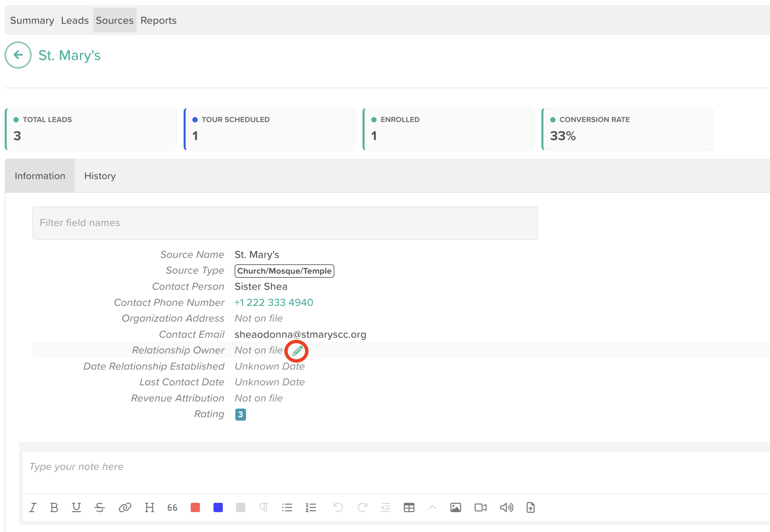This screenshot has height=532, width=770.
Task: Open the Total Leads stat card
Action: (91, 129)
